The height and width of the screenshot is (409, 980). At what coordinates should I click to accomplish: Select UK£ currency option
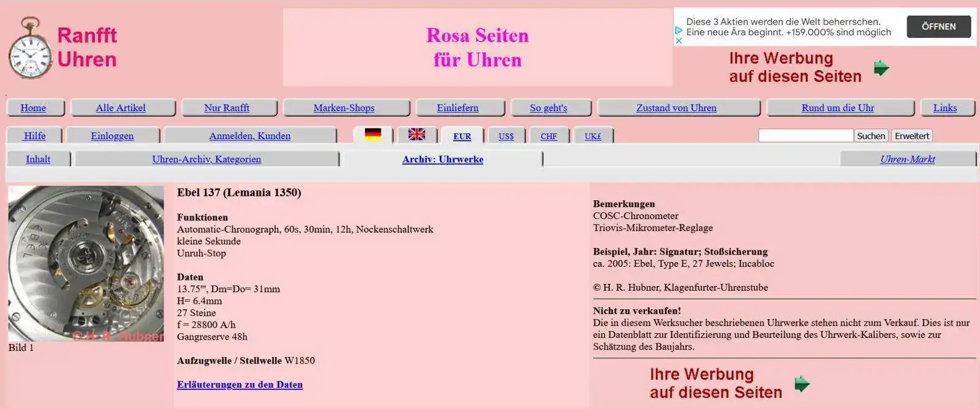tap(592, 136)
